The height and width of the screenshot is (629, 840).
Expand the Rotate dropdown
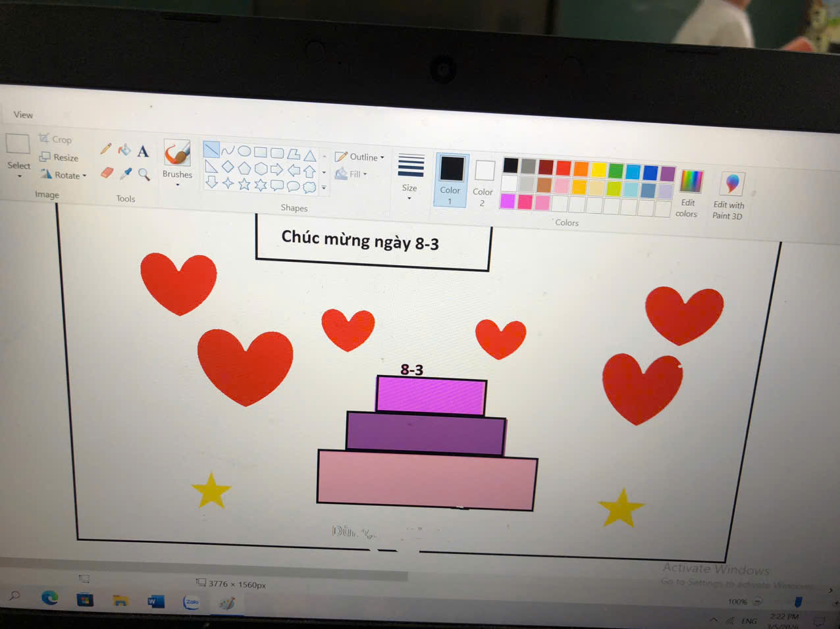(63, 175)
